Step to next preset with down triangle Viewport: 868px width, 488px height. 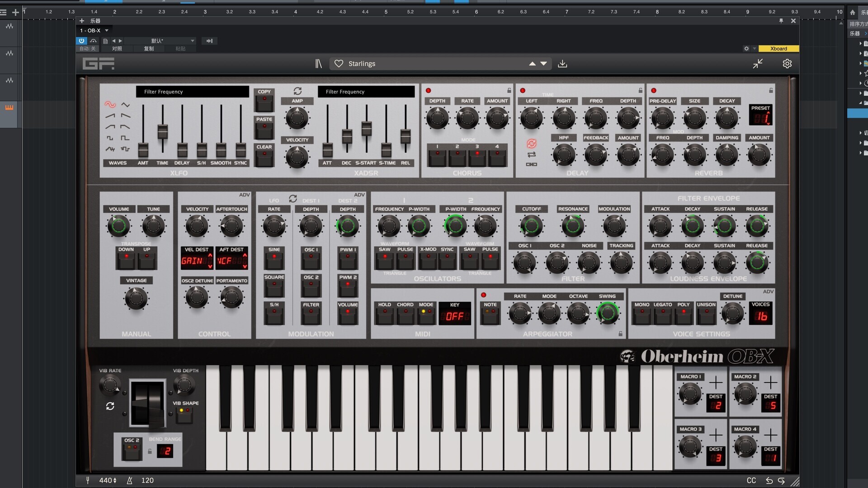point(544,64)
